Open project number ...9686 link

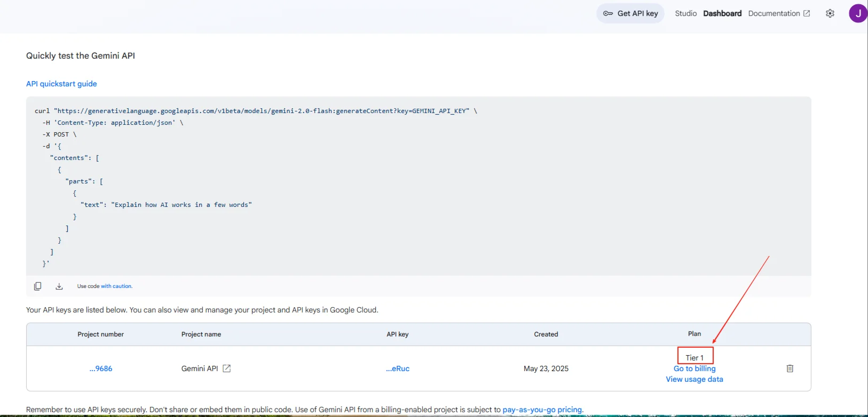pos(101,368)
